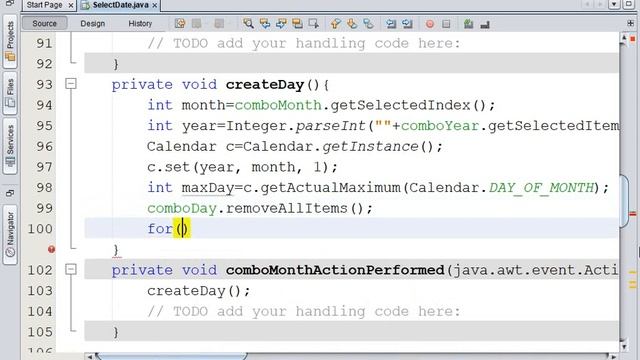Click removeAllItems on line 99
Viewport: 640px width, 360px height.
tap(286, 208)
